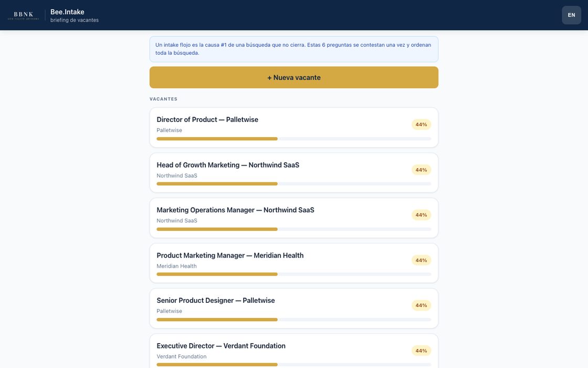Click the blue intake info banner
This screenshot has height=368, width=588.
coord(293,49)
